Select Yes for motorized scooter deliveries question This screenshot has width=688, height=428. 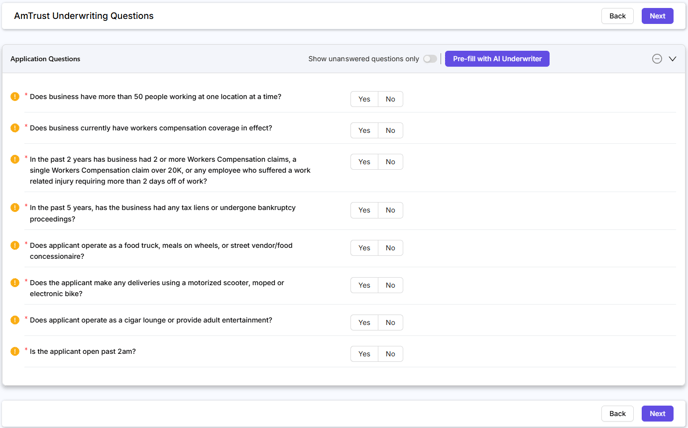point(364,285)
